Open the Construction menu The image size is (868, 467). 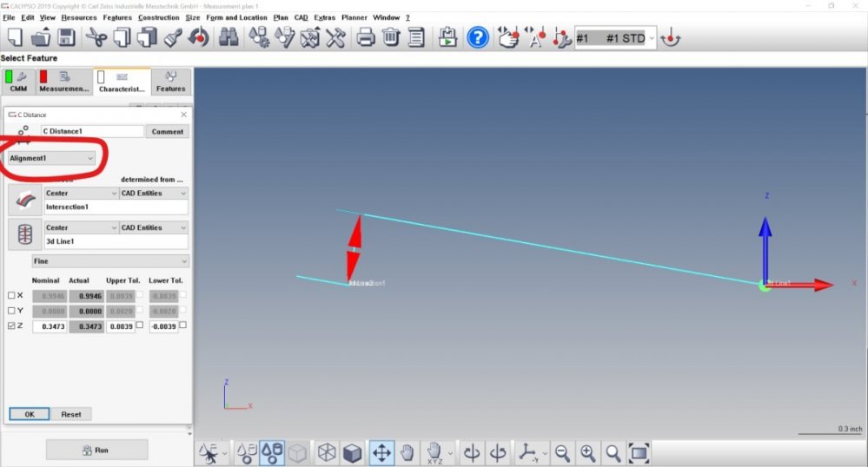coord(159,17)
